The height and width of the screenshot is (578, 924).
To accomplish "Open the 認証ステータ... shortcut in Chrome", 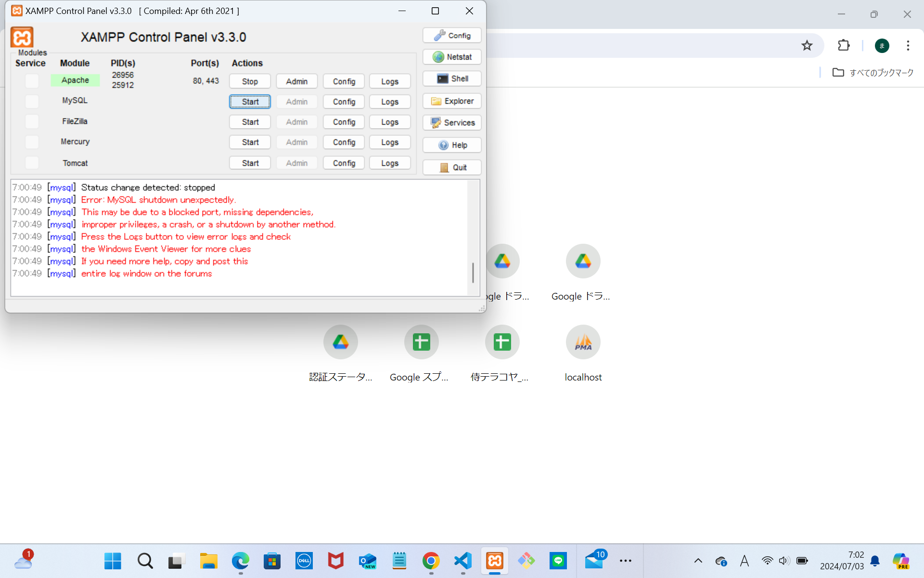I will click(340, 354).
